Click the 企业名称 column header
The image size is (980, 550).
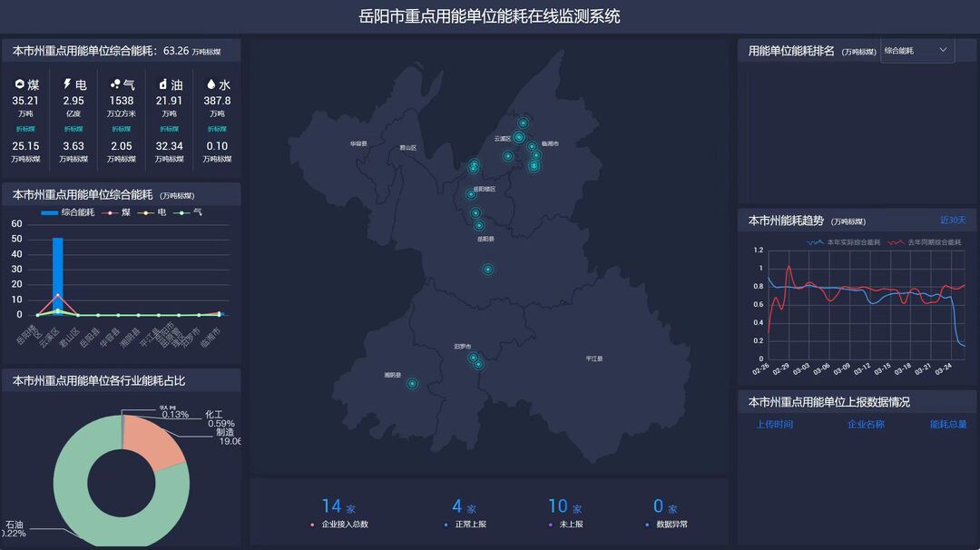pyautogui.click(x=866, y=424)
